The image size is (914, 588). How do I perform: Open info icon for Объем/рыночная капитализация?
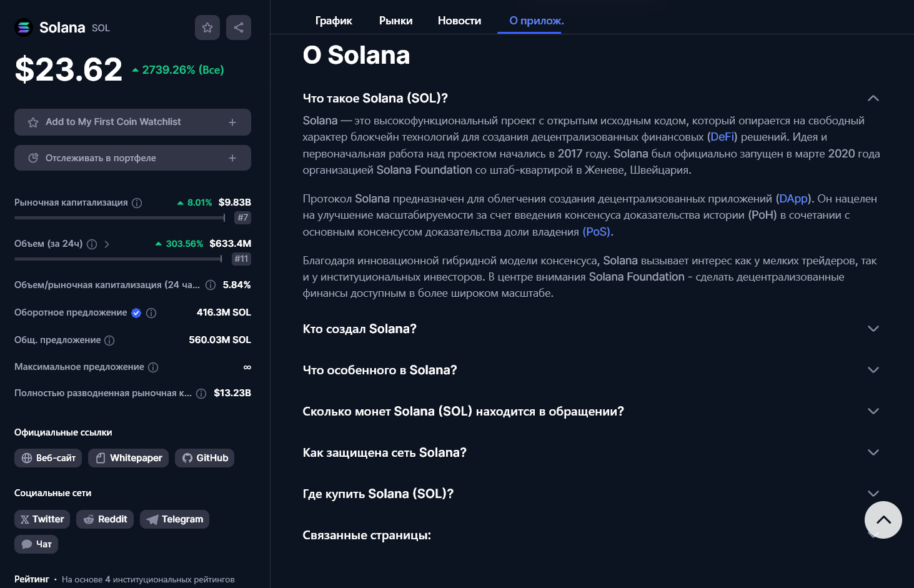(x=211, y=285)
